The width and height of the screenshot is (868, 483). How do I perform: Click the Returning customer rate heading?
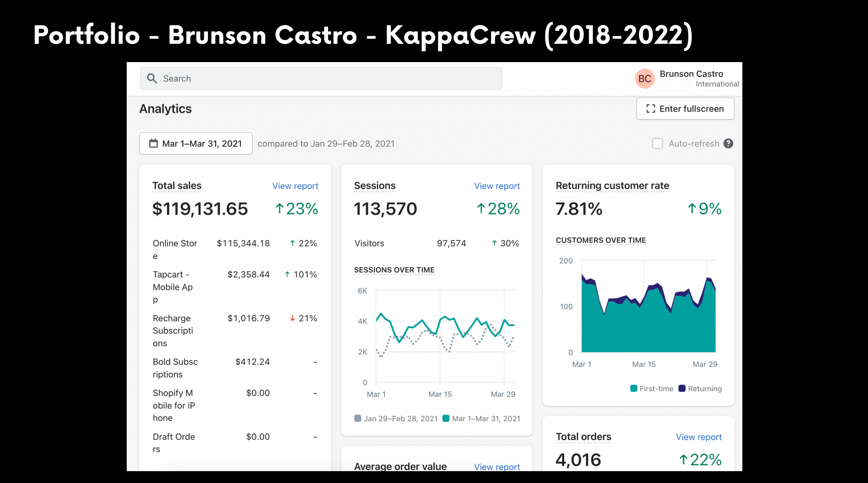point(612,186)
